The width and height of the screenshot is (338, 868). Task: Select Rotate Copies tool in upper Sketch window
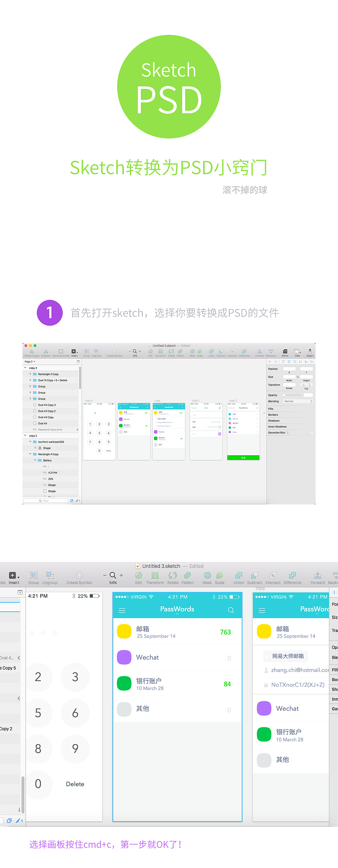[32, 353]
